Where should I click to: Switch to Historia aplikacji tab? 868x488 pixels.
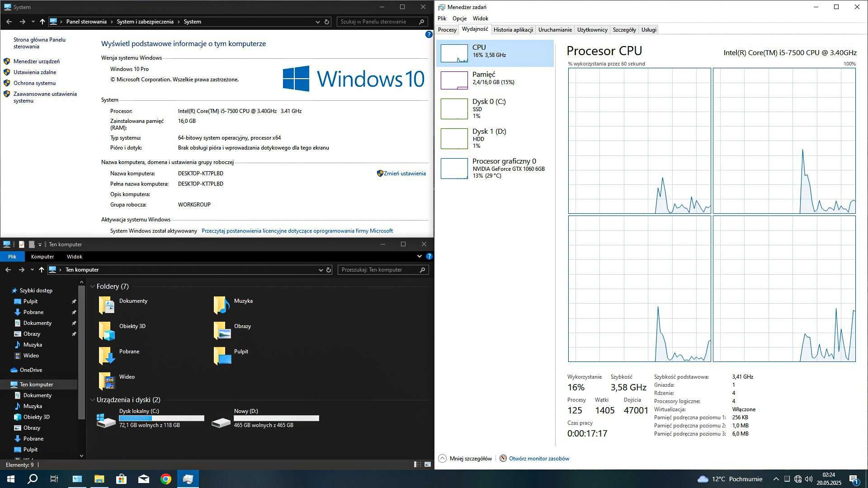[513, 30]
